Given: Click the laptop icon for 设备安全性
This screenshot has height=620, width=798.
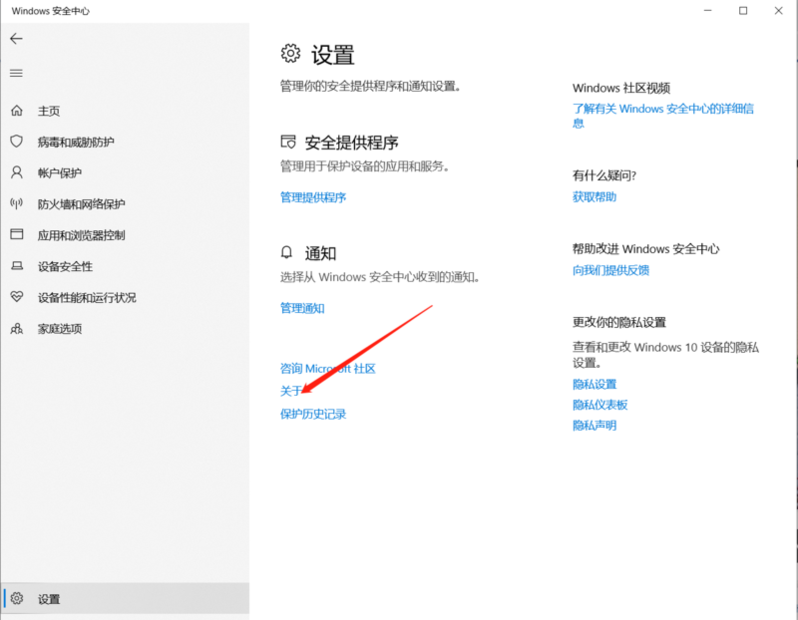Looking at the screenshot, I should [17, 266].
